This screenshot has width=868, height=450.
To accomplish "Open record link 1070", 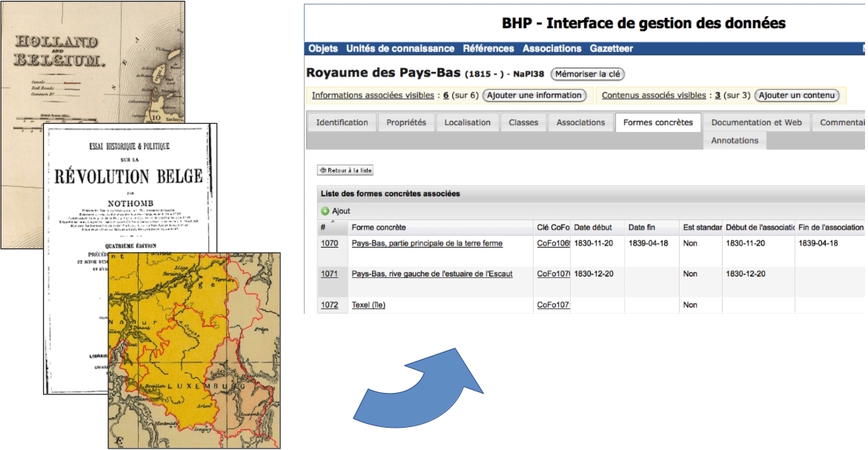I will [x=329, y=244].
